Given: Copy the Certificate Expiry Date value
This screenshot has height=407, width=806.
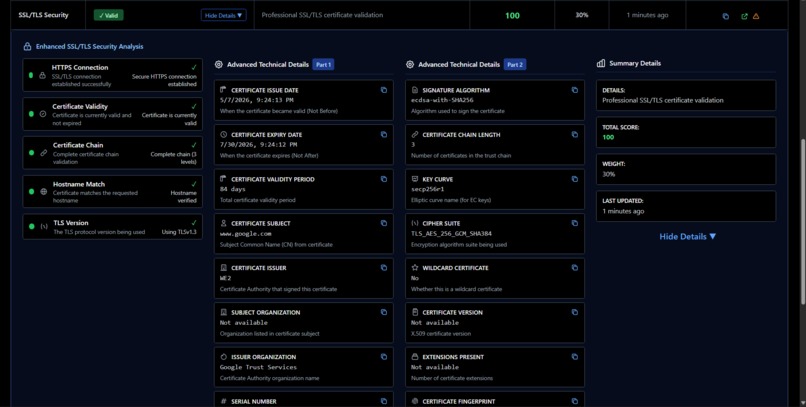Looking at the screenshot, I should tap(383, 135).
